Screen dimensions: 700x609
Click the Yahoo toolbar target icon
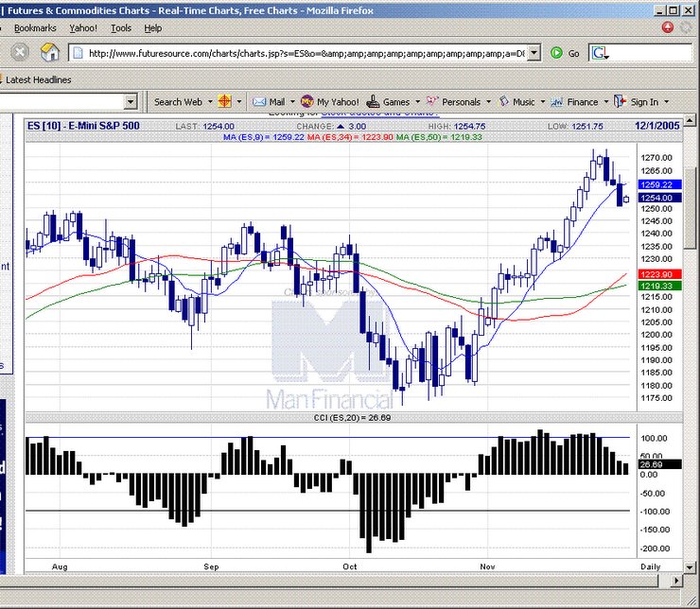point(224,102)
